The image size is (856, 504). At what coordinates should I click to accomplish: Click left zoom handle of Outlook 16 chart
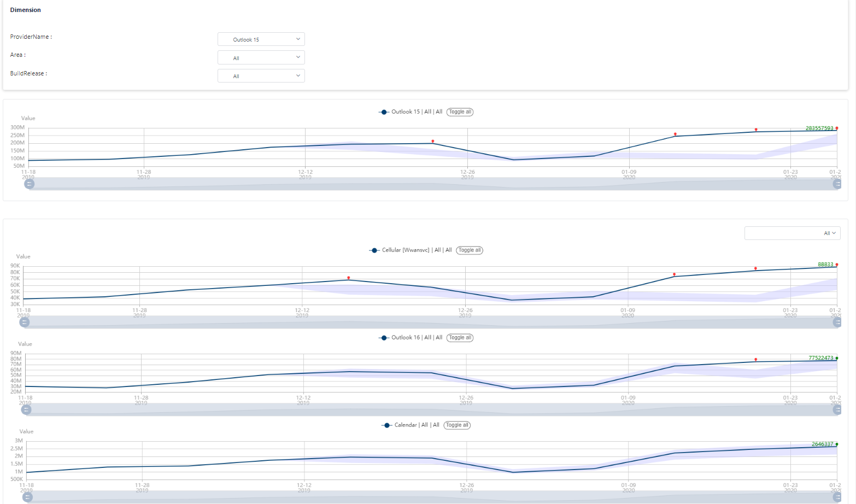tap(26, 410)
